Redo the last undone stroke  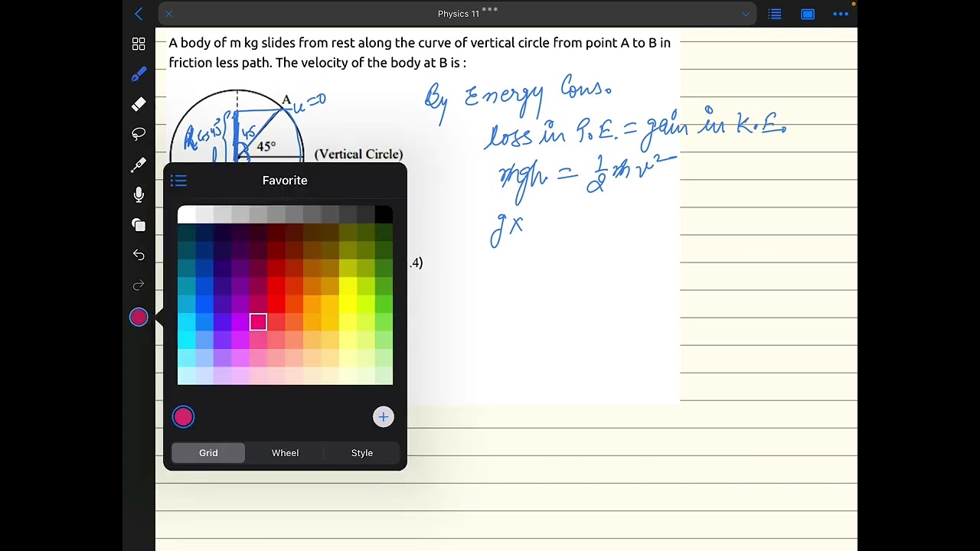click(139, 285)
